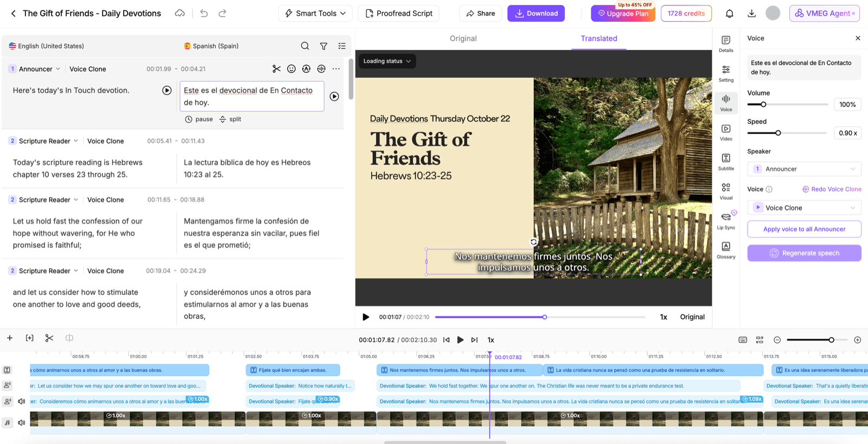Viewport: 868px width, 444px height.
Task: Click the Spanish translation text box for Announcer
Action: pos(252,97)
